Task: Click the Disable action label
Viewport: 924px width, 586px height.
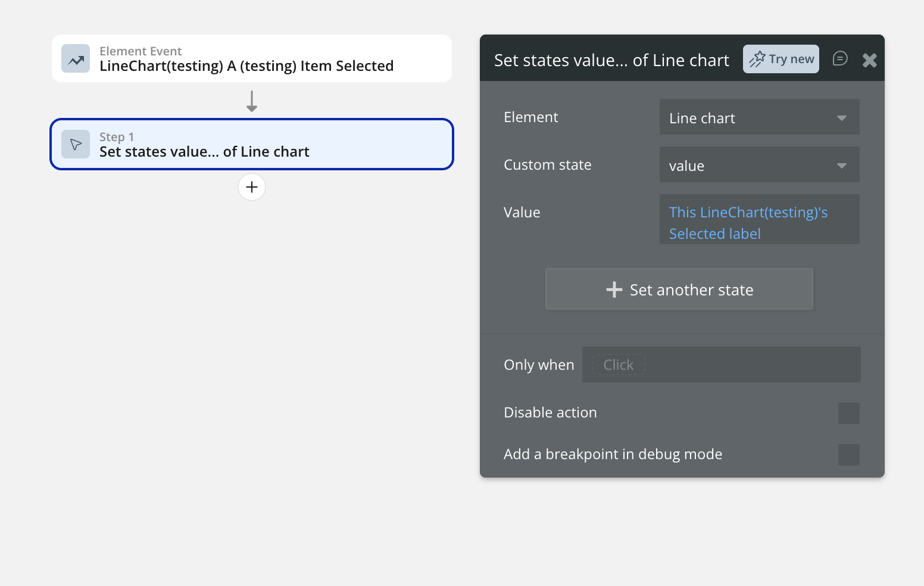Action: [x=550, y=413]
